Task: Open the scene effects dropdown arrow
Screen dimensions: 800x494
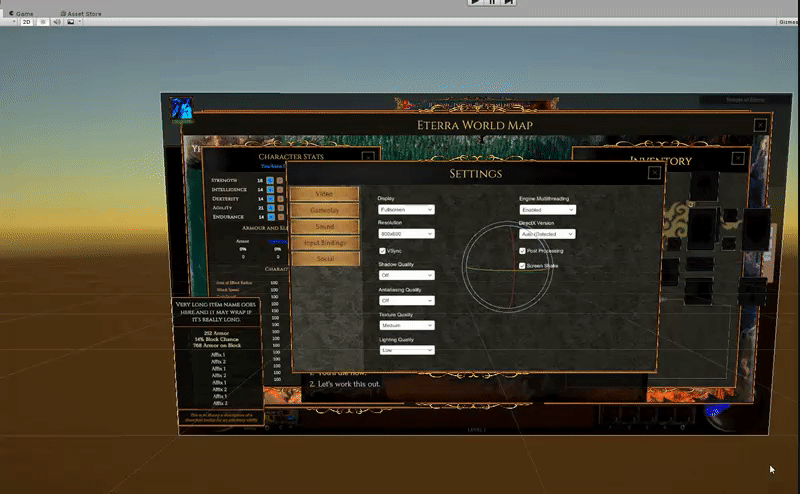Action: coord(80,22)
